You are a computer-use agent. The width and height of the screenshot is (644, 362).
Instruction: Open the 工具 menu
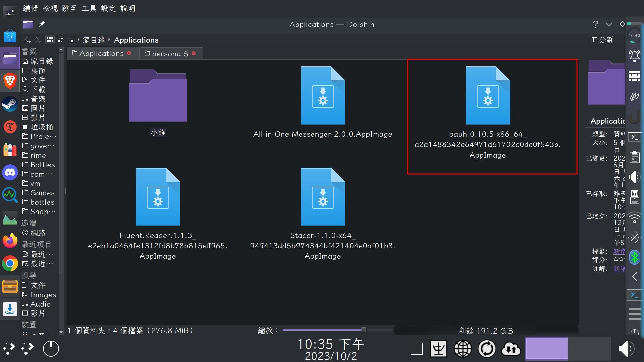[88, 8]
